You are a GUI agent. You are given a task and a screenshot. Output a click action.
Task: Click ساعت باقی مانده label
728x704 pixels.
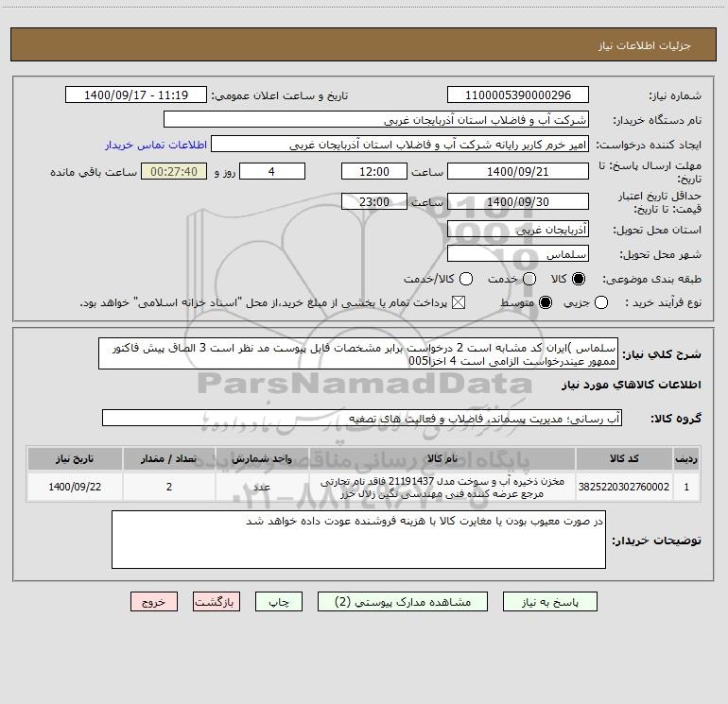tap(94, 172)
